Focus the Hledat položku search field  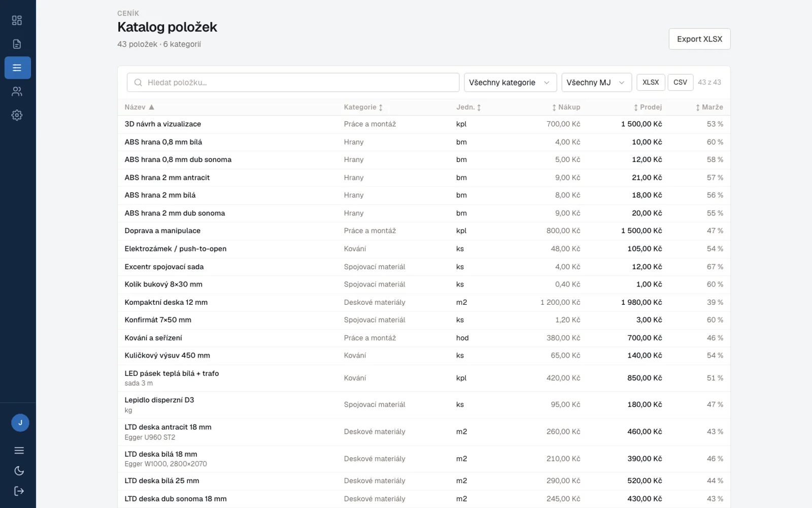pyautogui.click(x=293, y=82)
